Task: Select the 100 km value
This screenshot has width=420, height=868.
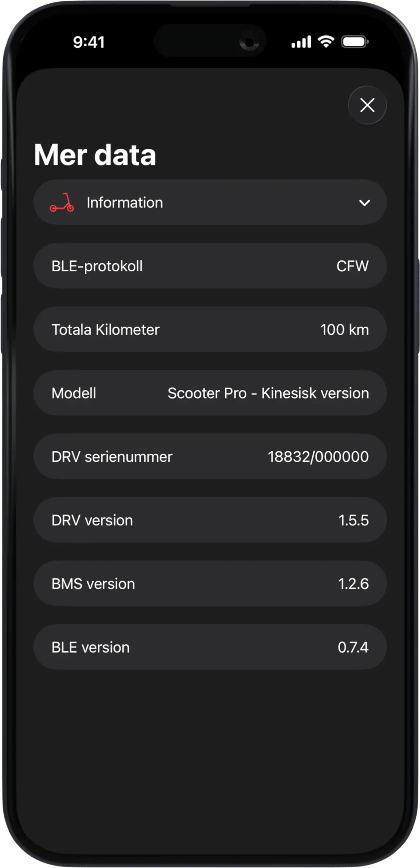Action: pos(344,330)
